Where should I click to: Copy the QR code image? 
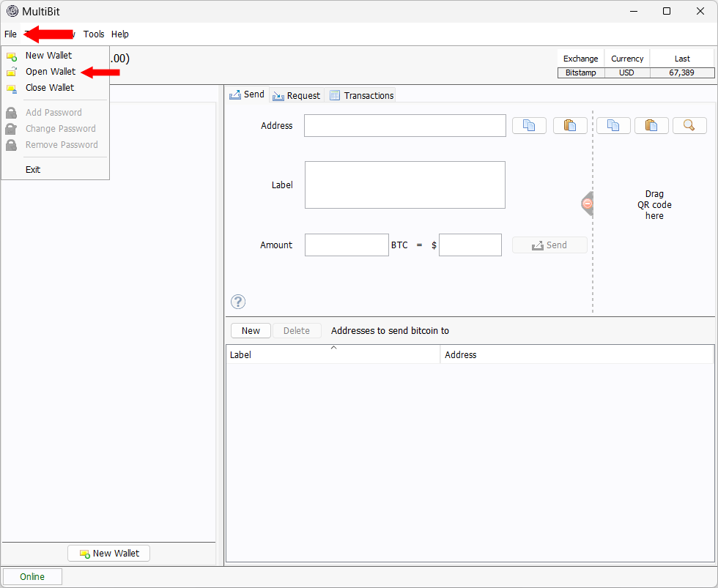click(x=613, y=125)
